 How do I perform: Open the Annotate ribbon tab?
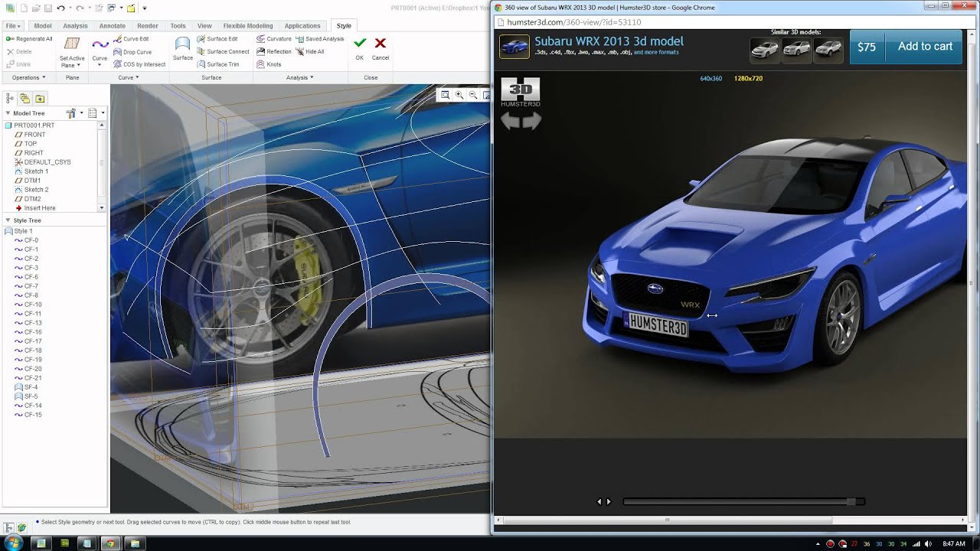coord(113,26)
